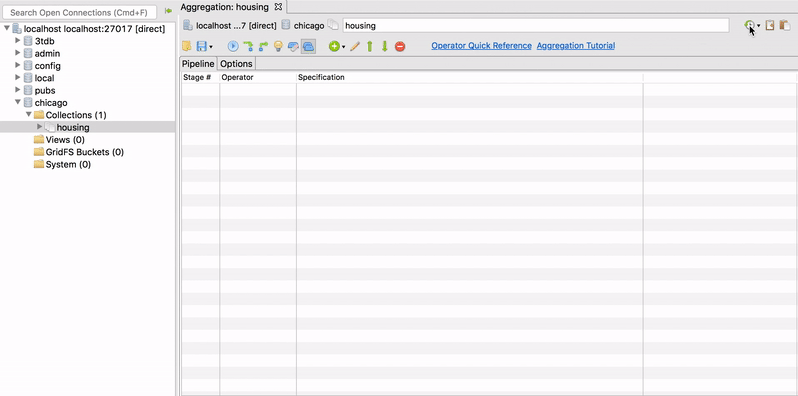Delete stage with the red minus icon
Viewport: 798px width, 396px height.
tap(400, 46)
